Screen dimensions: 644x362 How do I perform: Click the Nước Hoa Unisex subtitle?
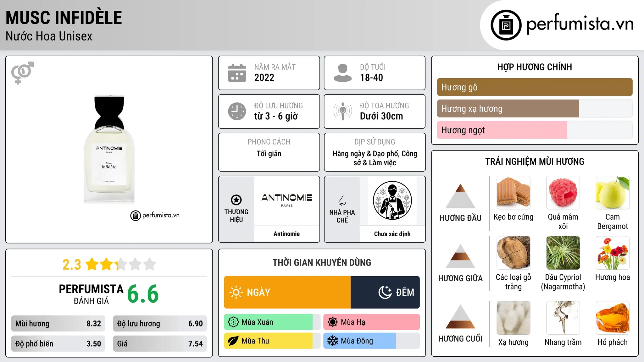tap(49, 36)
